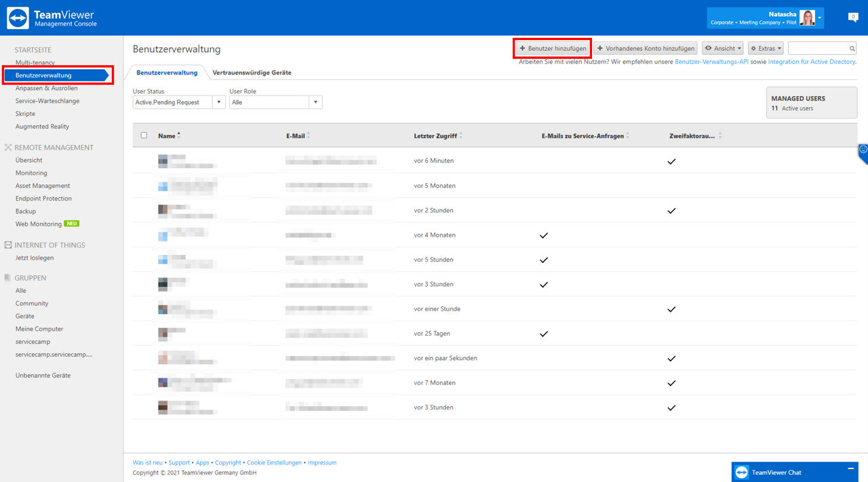
Task: Click the magnifier icon in the search box
Action: pyautogui.click(x=852, y=49)
